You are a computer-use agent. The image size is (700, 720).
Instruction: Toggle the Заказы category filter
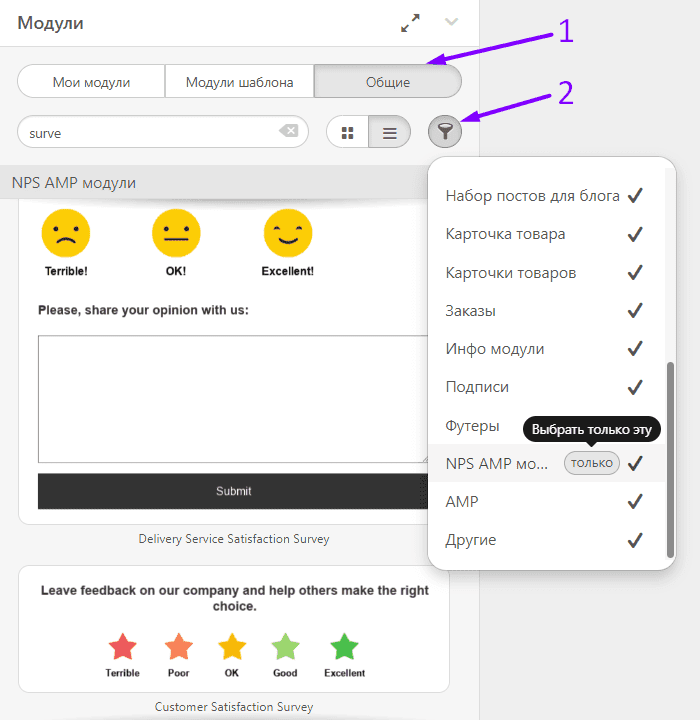[634, 311]
